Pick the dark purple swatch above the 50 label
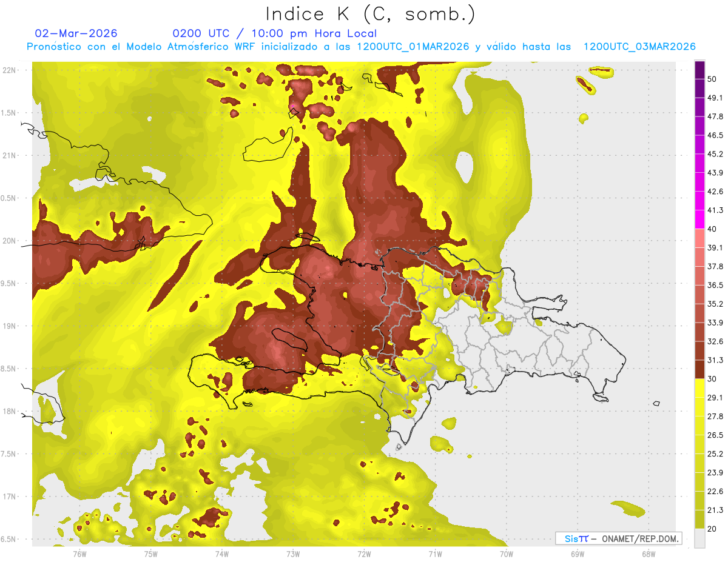This screenshot has width=728, height=562. [x=699, y=70]
